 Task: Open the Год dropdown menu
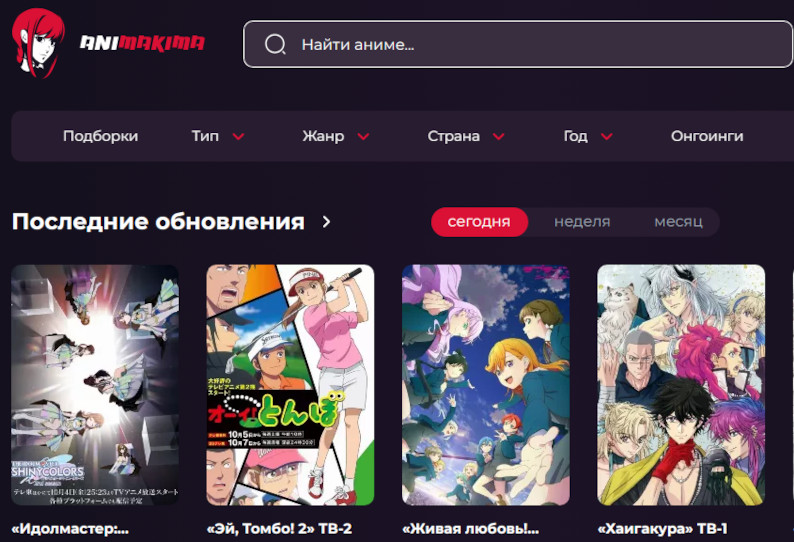click(x=588, y=136)
